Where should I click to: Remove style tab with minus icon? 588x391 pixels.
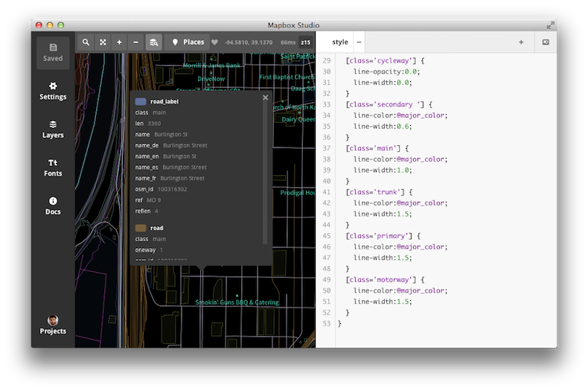tap(359, 42)
